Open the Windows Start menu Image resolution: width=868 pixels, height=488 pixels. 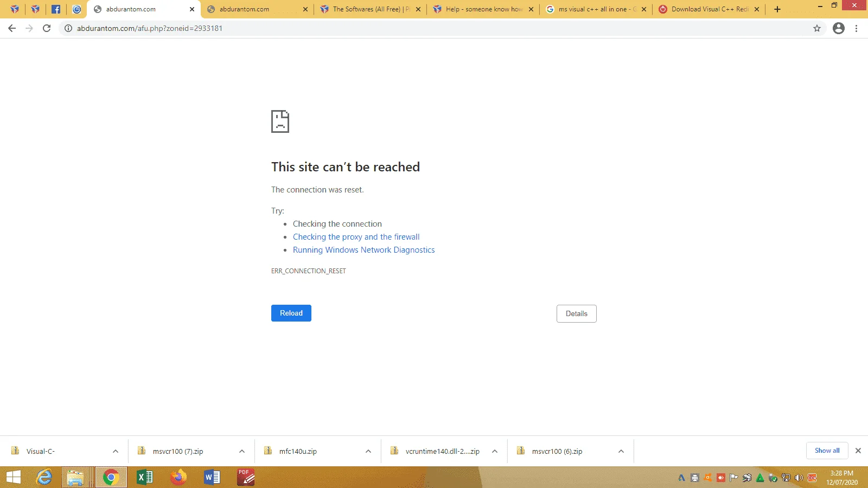(14, 477)
